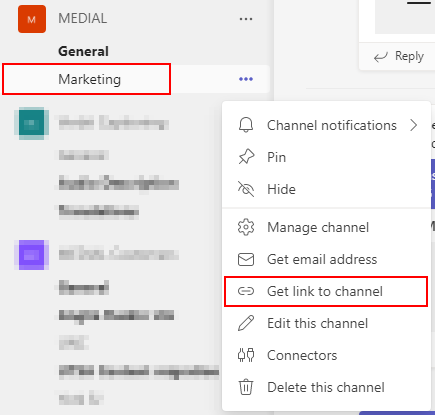Click the gear icon for Manage channel

[x=246, y=227]
